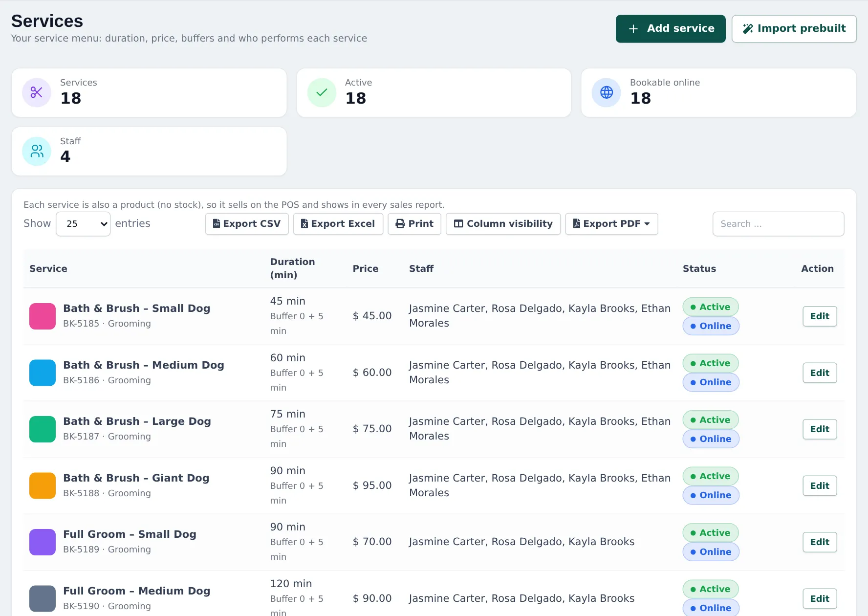The width and height of the screenshot is (868, 616).
Task: Sort by Service column header
Action: click(48, 268)
